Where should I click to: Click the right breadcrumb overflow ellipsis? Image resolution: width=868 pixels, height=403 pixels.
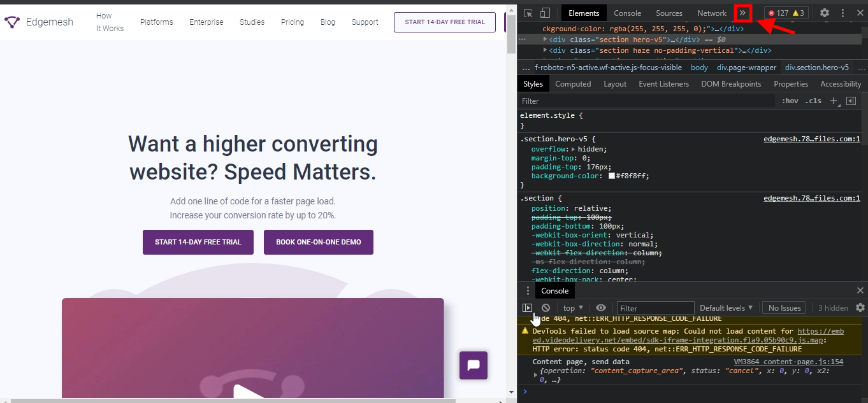(x=861, y=67)
